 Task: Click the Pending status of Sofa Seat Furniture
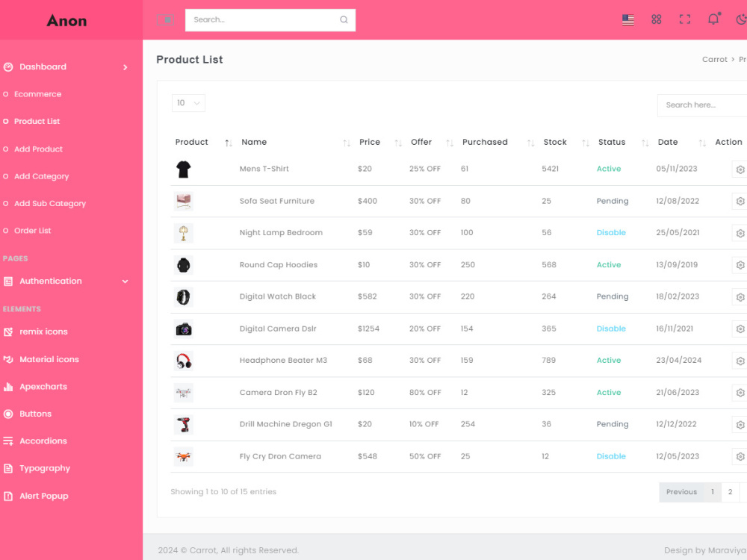coord(613,201)
